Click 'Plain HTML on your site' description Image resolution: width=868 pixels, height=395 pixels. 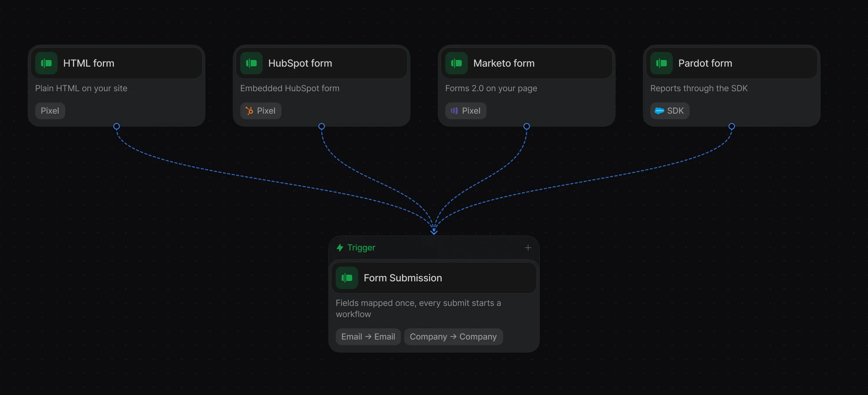point(81,88)
